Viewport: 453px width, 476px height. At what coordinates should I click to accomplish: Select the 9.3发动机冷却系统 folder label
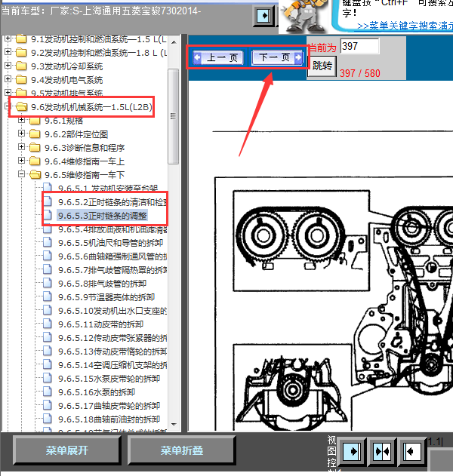pos(67,66)
